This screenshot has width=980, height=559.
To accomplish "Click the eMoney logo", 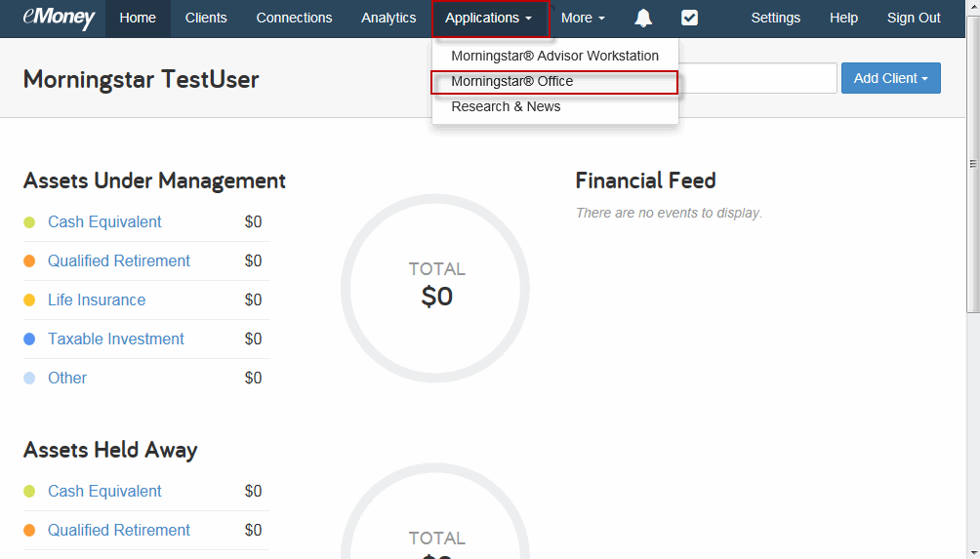I will 59,18.
